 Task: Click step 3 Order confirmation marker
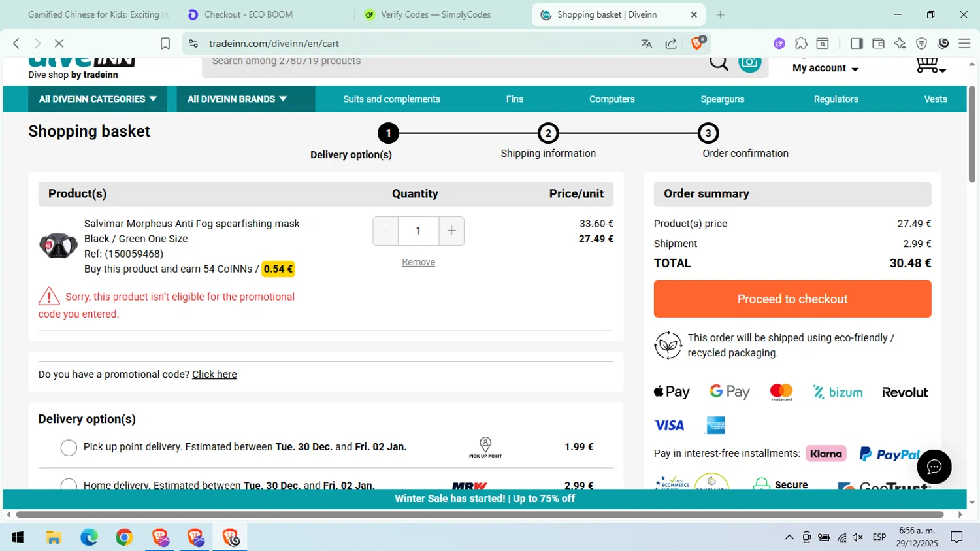click(x=708, y=133)
